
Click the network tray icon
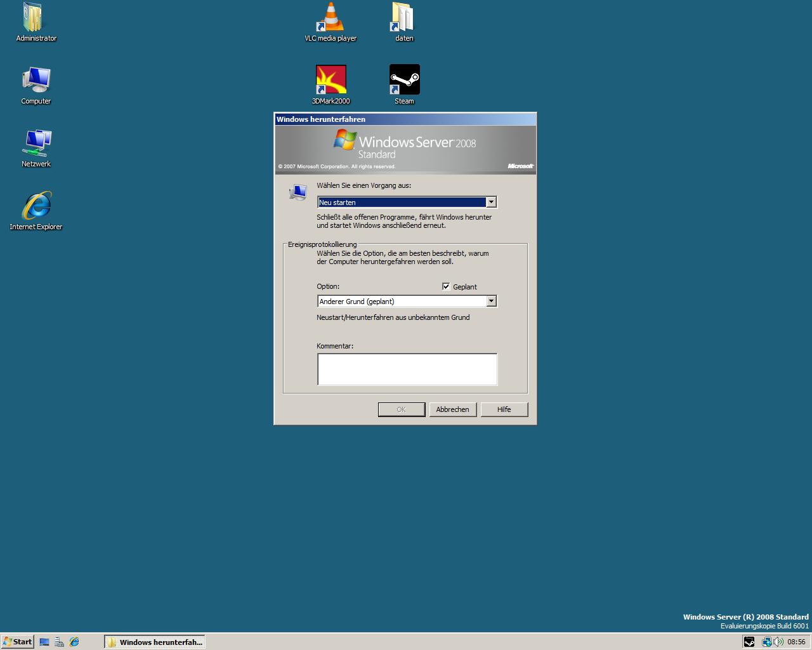[x=766, y=642]
